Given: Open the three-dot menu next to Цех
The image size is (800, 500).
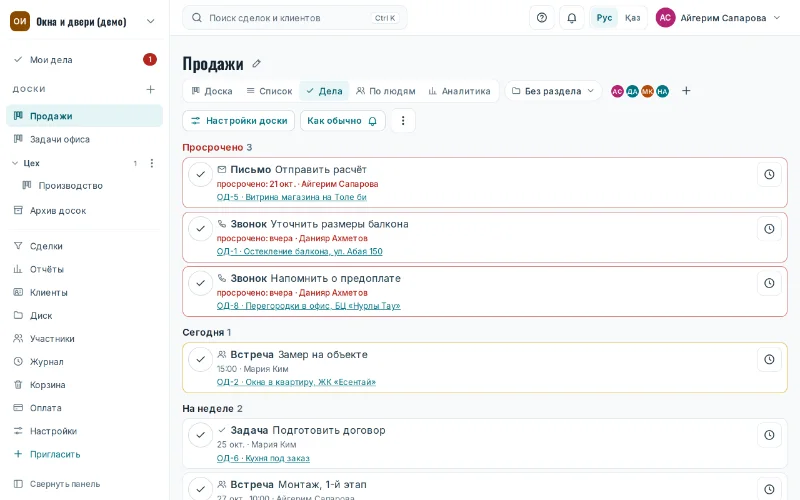Looking at the screenshot, I should tap(152, 163).
